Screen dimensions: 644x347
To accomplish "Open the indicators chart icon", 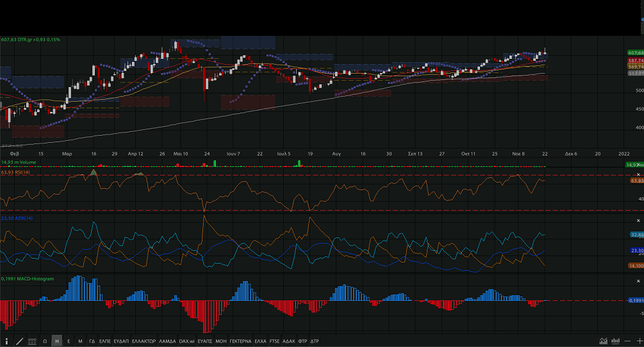I will 603,341.
